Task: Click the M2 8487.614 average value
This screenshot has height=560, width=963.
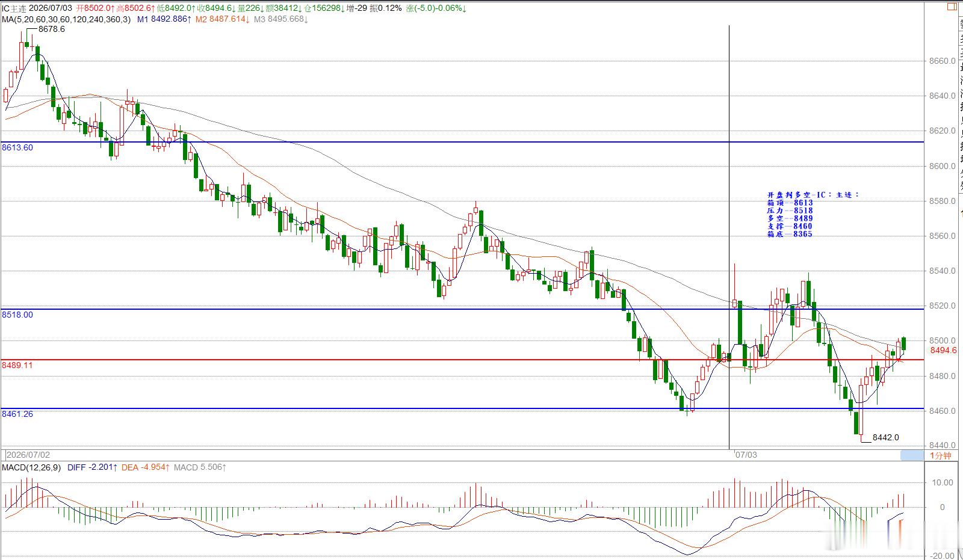Action: (221, 19)
